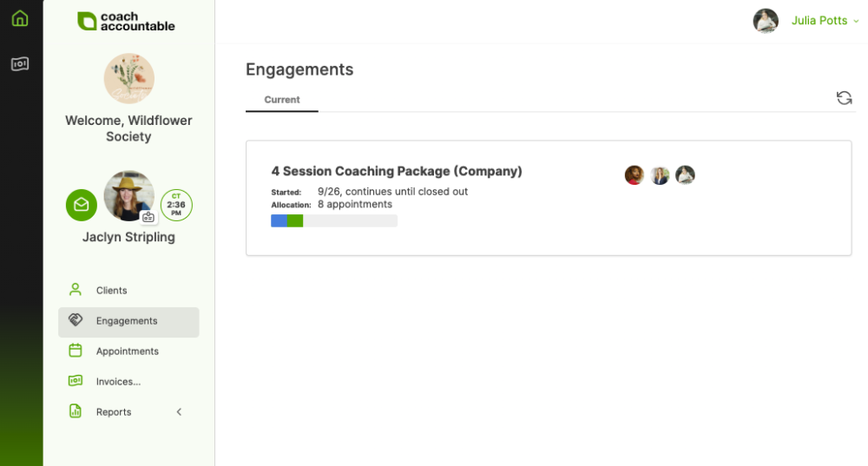Screen dimensions: 868x466
Task: Refresh the engagements list
Action: click(x=844, y=98)
